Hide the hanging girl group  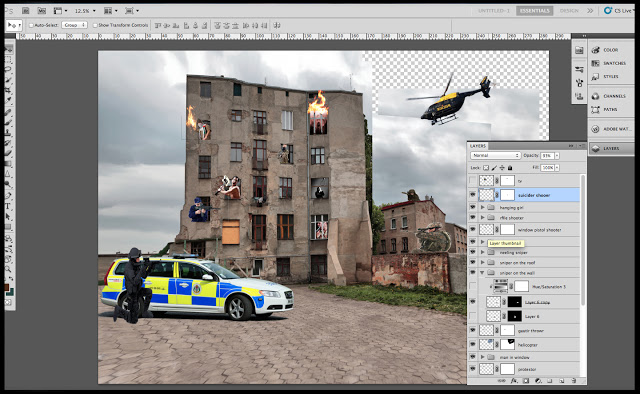click(473, 207)
